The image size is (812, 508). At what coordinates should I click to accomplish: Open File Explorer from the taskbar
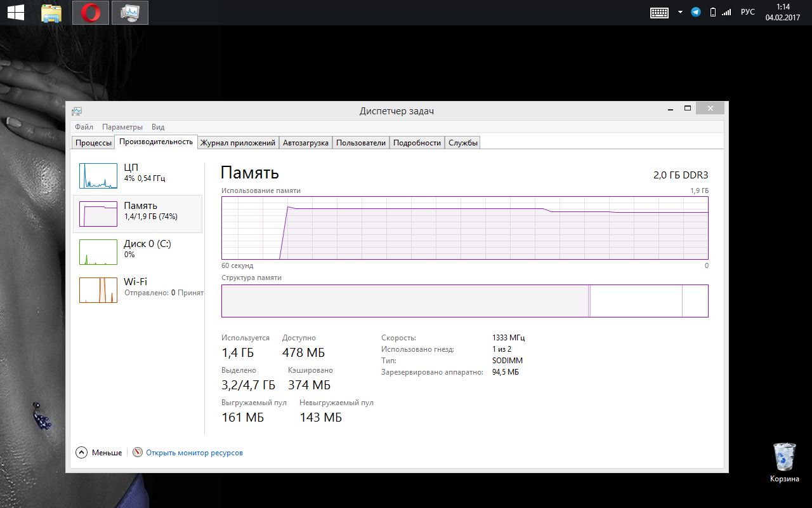pos(51,12)
